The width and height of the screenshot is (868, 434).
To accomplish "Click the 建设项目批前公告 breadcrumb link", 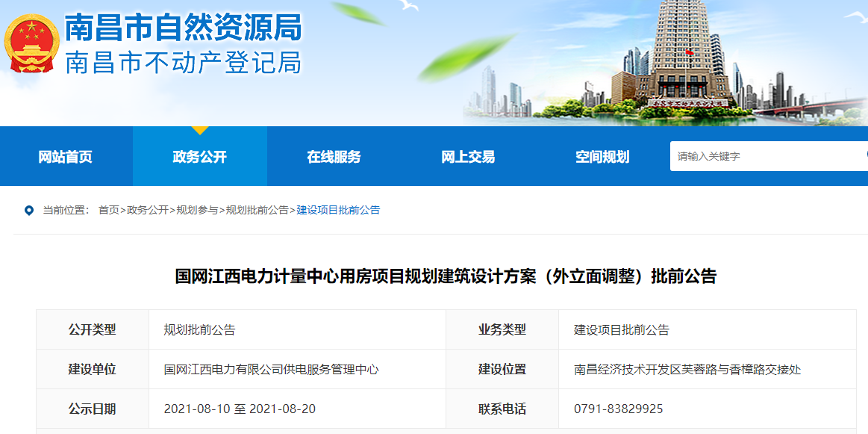I will (338, 211).
